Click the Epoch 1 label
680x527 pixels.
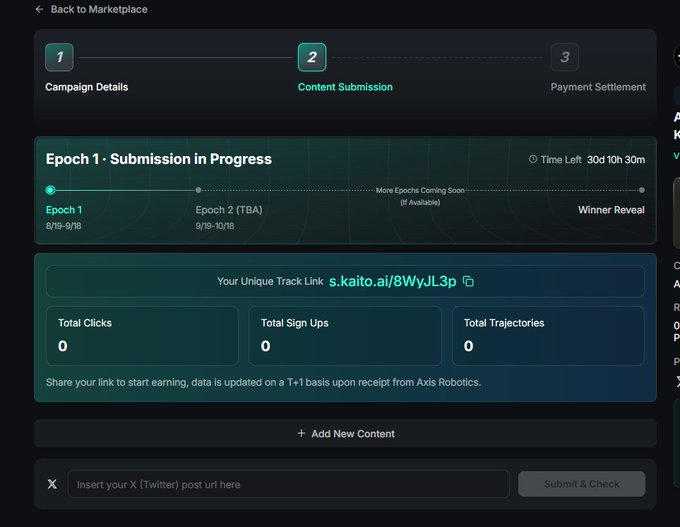click(64, 210)
